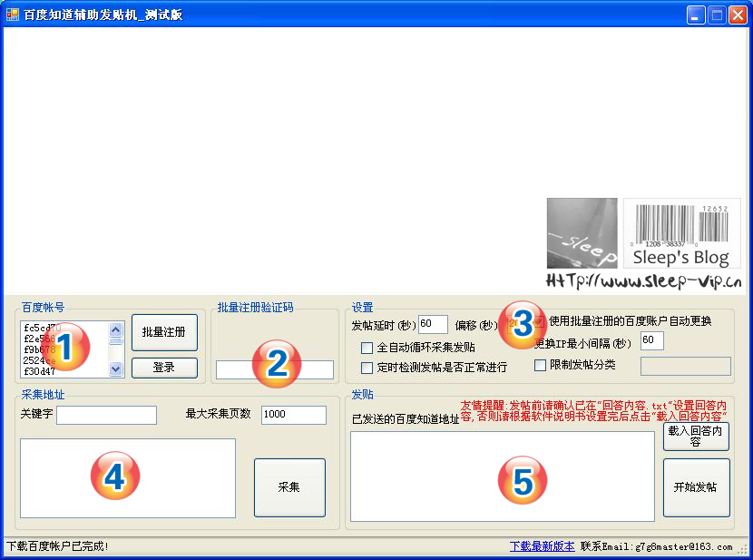Focus the 关键字 keyword input field
The width and height of the screenshot is (753, 560).
[x=107, y=415]
